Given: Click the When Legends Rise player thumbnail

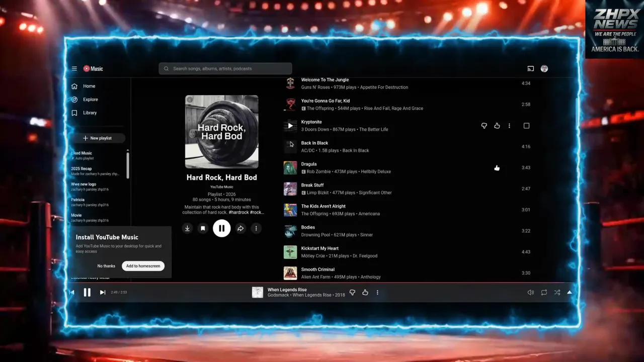Looking at the screenshot, I should [258, 292].
